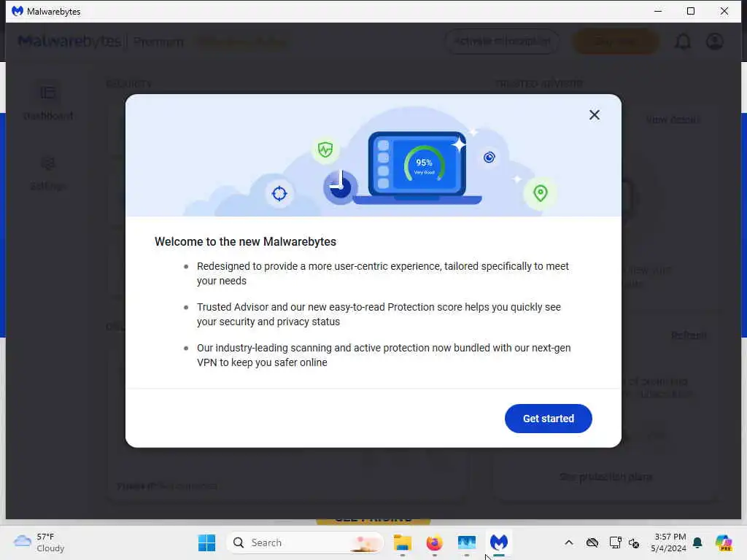
Task: Open the Settings sidebar item
Action: [x=48, y=174]
